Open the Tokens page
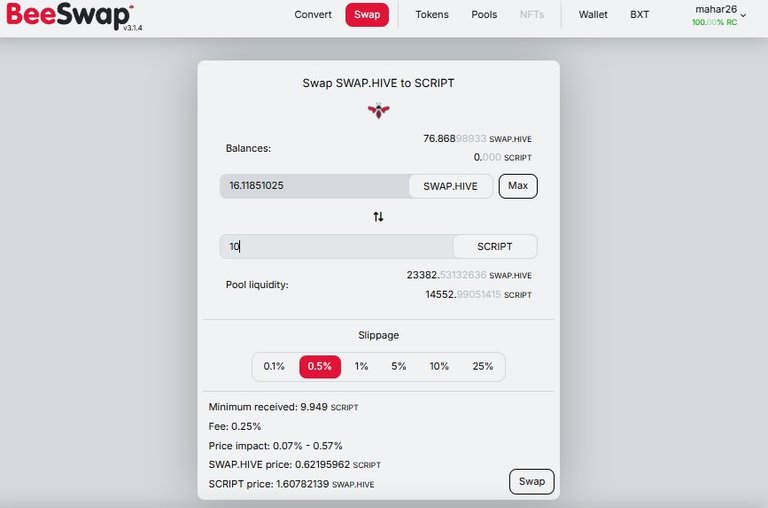 (x=432, y=15)
